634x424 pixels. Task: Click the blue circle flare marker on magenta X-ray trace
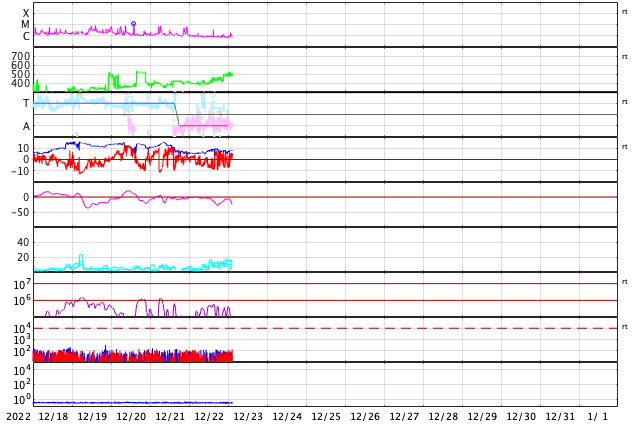(x=133, y=23)
